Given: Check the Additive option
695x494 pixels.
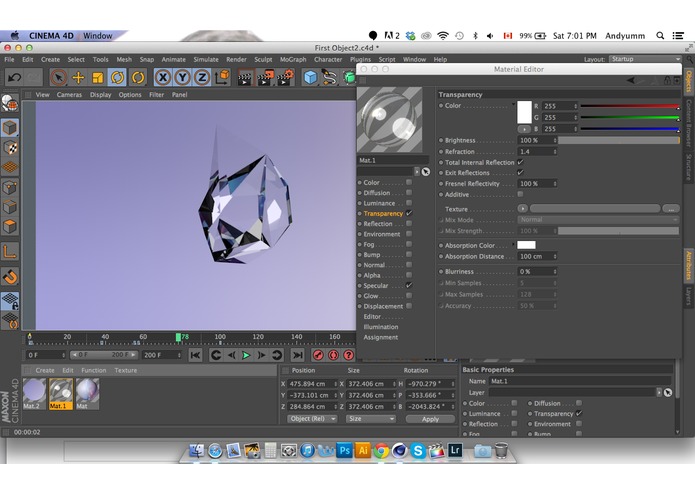Looking at the screenshot, I should 520,194.
